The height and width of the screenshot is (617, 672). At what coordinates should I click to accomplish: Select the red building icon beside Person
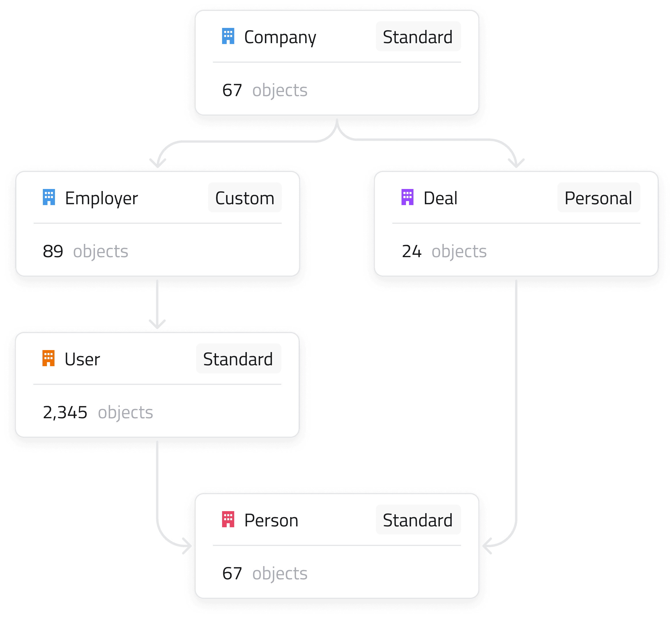(x=228, y=519)
